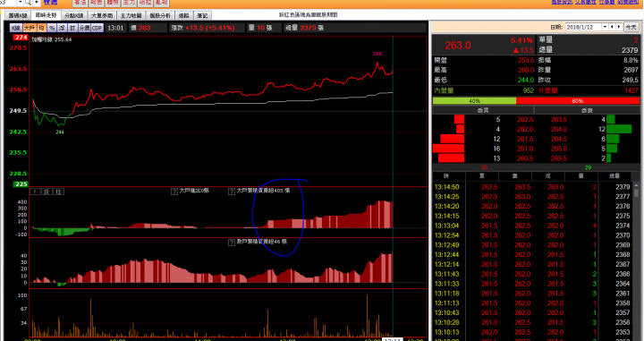Toggle the CDP indicator button

(x=97, y=28)
